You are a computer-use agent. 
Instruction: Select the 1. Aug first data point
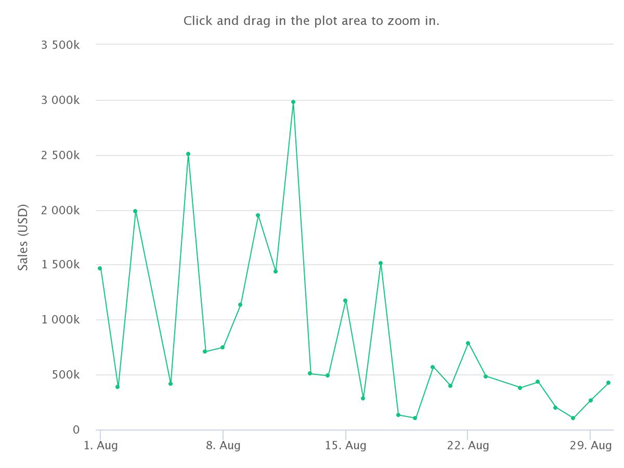click(x=100, y=268)
